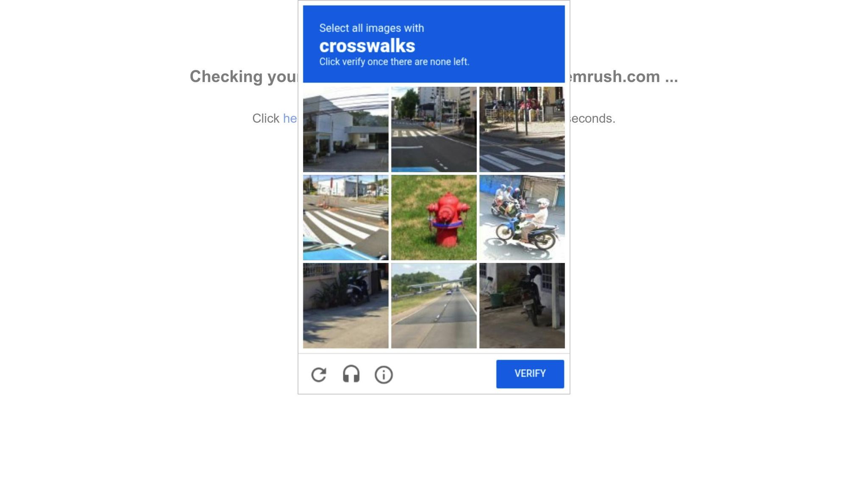Follow the partially hidden 'here' link

coord(290,119)
